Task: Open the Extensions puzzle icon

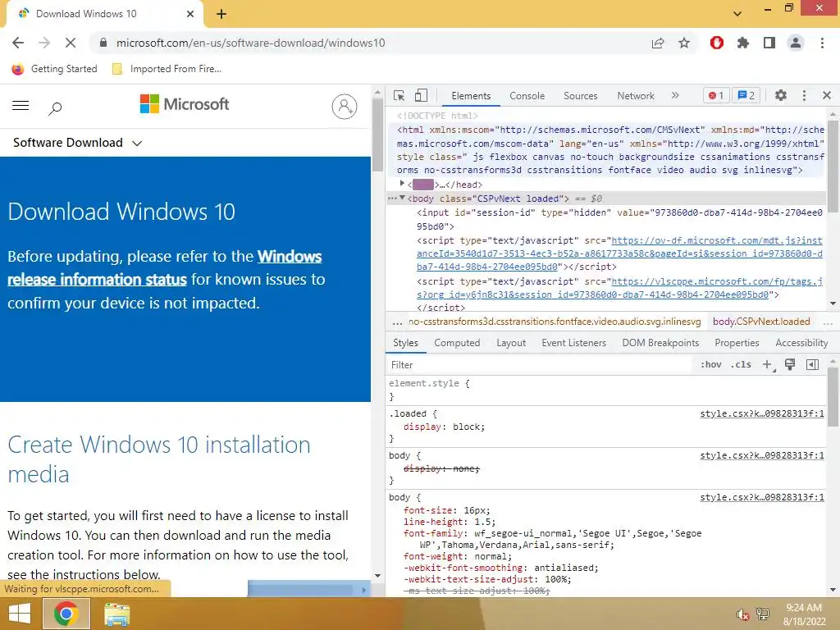Action: (743, 43)
